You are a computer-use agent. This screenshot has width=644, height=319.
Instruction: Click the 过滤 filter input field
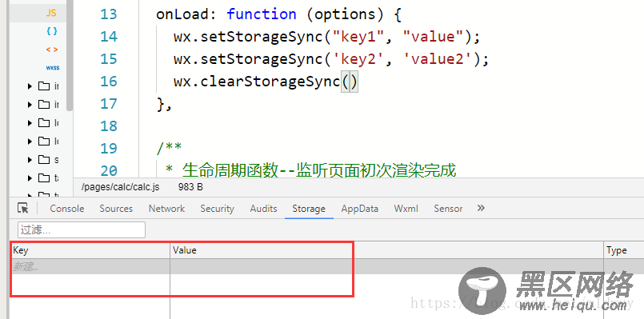click(x=82, y=230)
